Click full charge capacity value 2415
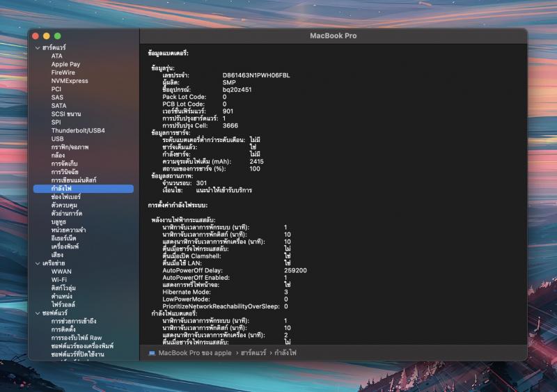The image size is (557, 392). [256, 162]
